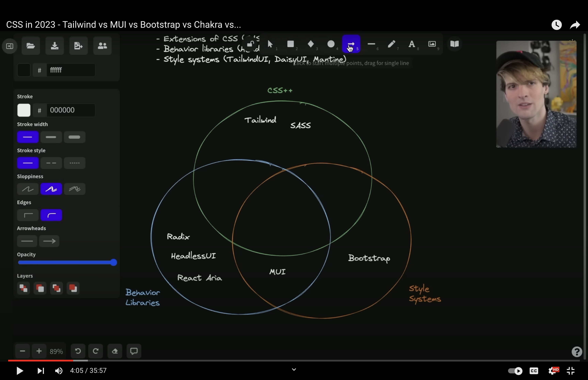The image size is (588, 380).
Task: Collapse the sidebar panel toggle
Action: 10,46
